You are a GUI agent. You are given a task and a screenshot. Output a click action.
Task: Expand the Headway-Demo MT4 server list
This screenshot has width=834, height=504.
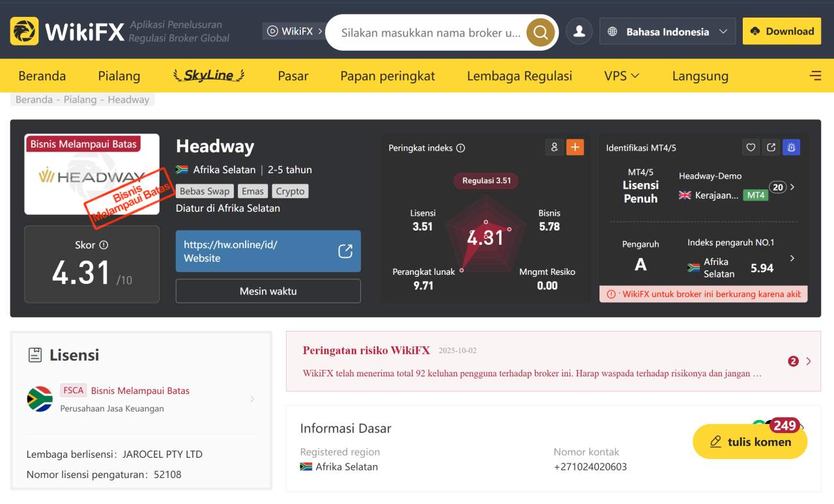point(792,187)
